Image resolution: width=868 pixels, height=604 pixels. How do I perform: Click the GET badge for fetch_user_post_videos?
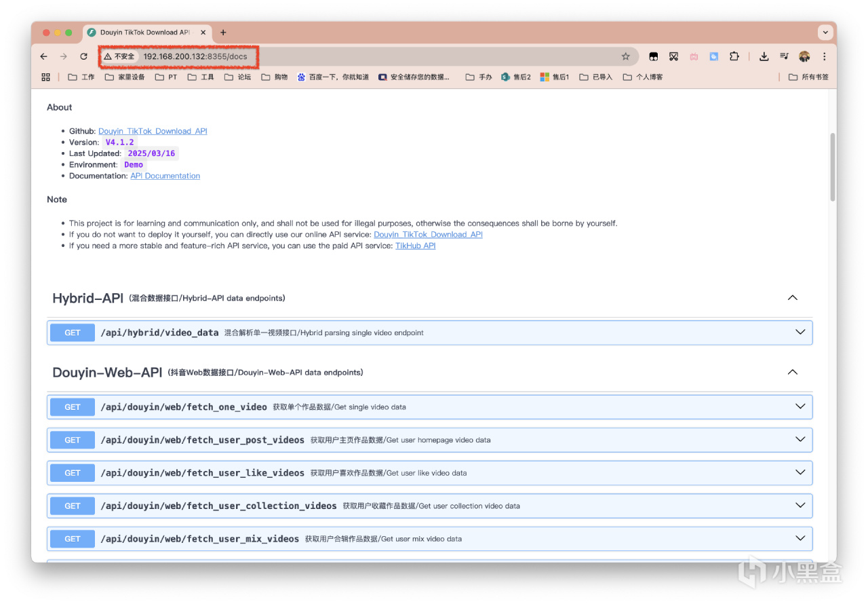pos(73,440)
